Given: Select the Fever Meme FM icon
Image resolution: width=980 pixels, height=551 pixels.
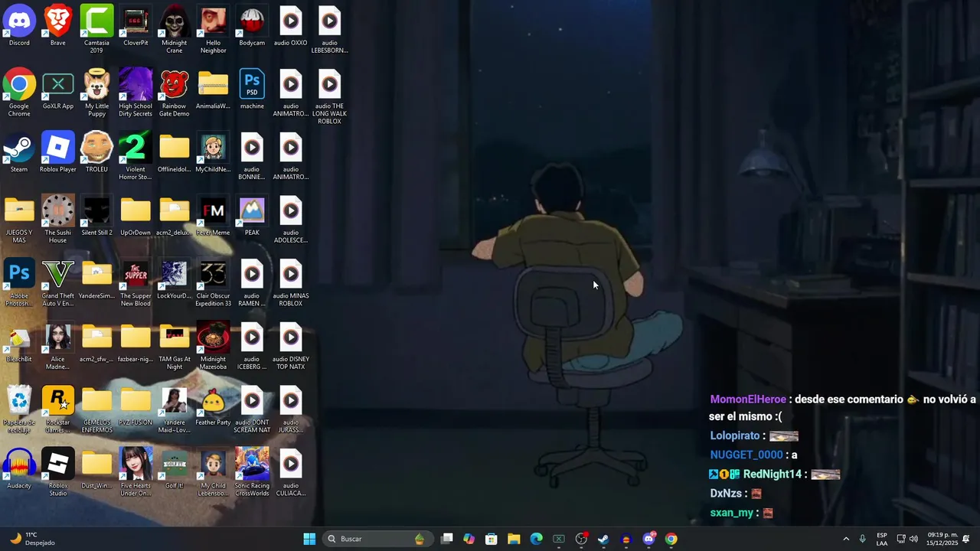Looking at the screenshot, I should [213, 217].
